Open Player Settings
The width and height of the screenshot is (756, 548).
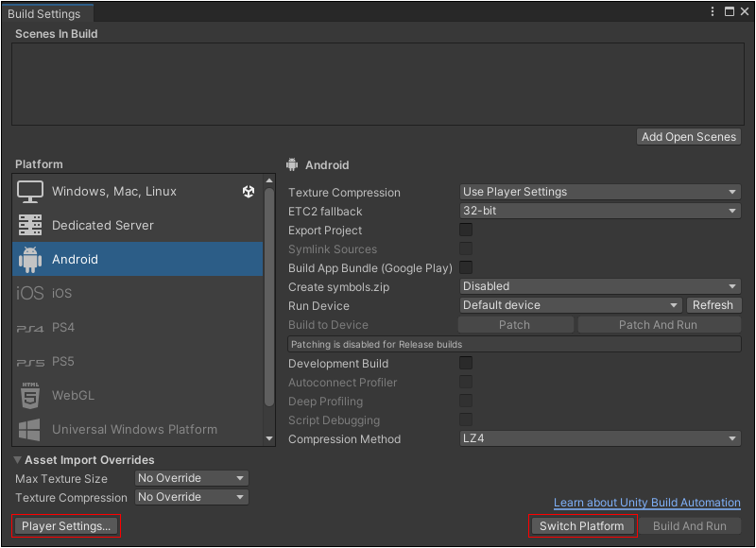pyautogui.click(x=66, y=526)
